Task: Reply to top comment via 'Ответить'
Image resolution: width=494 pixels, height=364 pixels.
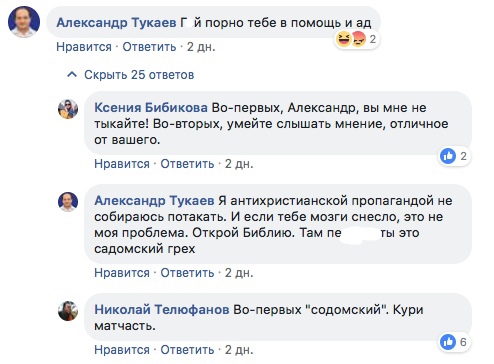Action: tap(149, 47)
